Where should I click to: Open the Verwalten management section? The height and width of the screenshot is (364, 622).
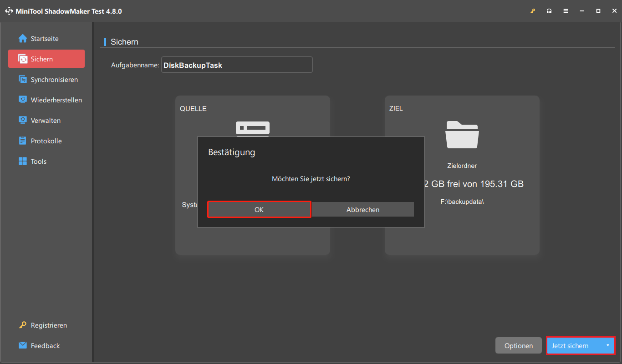click(23, 120)
